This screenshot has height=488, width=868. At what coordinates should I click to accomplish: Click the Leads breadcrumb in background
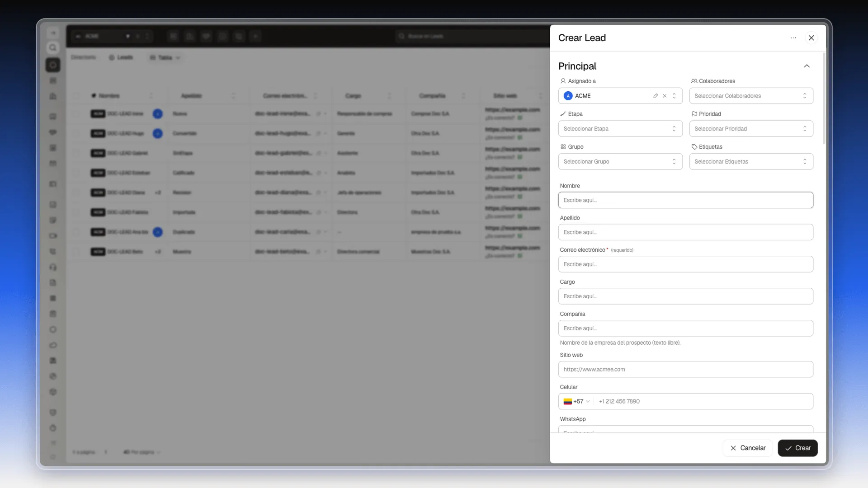pos(121,57)
